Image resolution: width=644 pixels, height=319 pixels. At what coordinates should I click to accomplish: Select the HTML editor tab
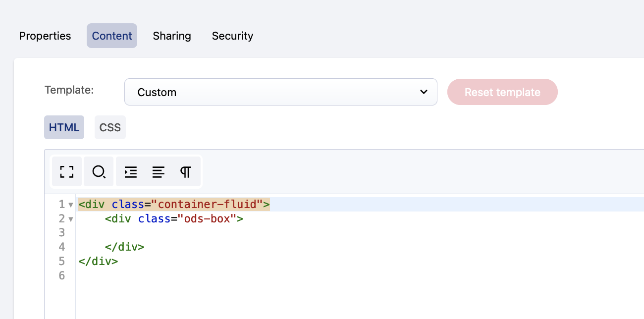64,128
